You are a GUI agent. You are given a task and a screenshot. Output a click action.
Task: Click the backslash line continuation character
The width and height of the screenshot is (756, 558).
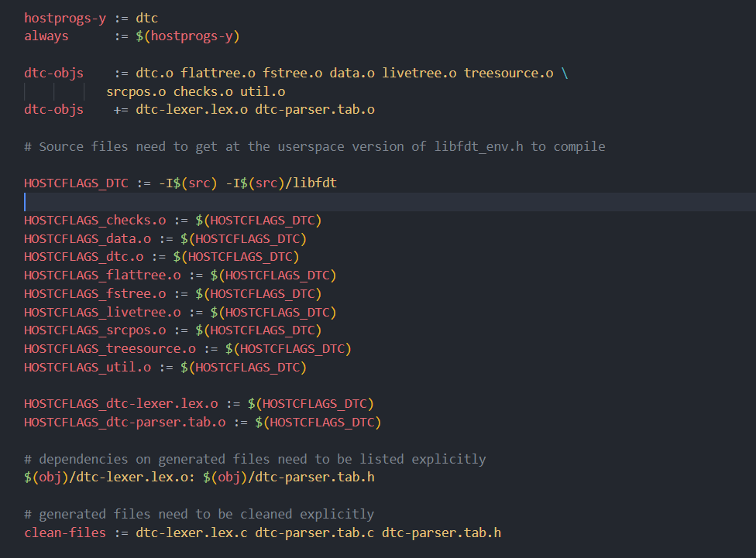pyautogui.click(x=565, y=74)
